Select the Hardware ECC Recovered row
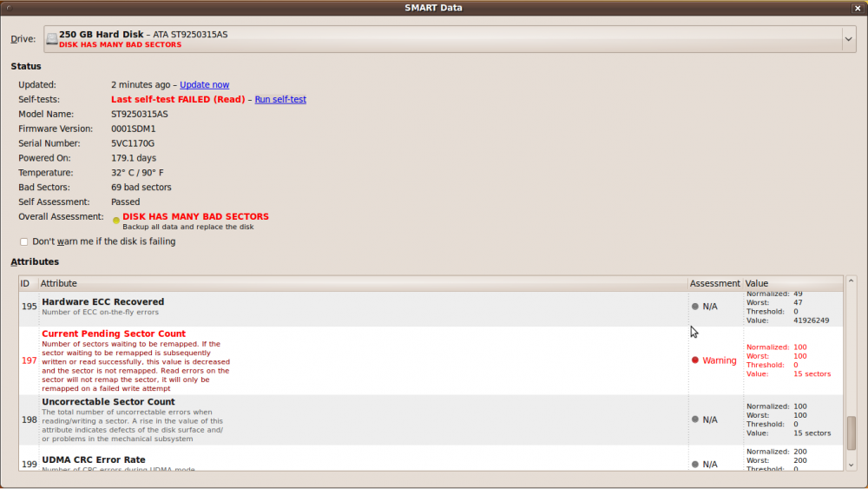 [431, 308]
